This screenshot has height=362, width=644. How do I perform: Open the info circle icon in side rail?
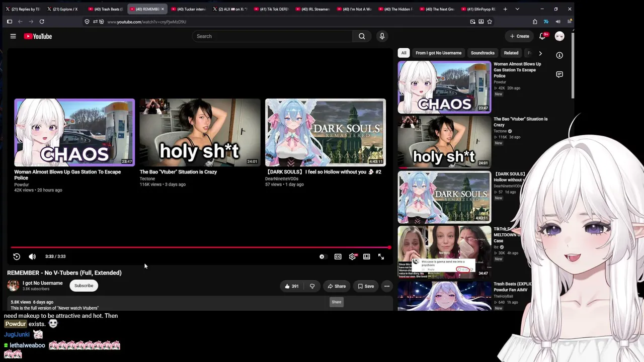click(x=559, y=55)
